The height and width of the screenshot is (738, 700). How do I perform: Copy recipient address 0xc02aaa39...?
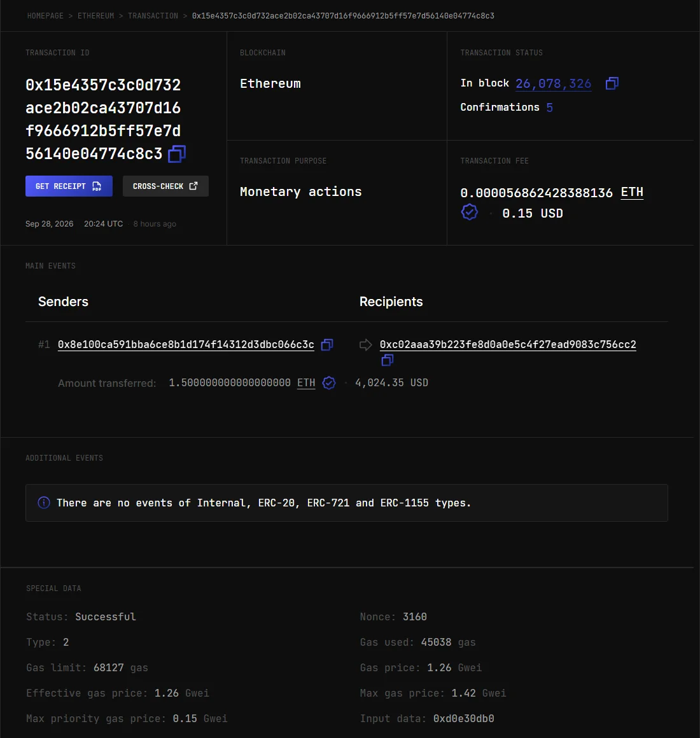[x=388, y=361]
